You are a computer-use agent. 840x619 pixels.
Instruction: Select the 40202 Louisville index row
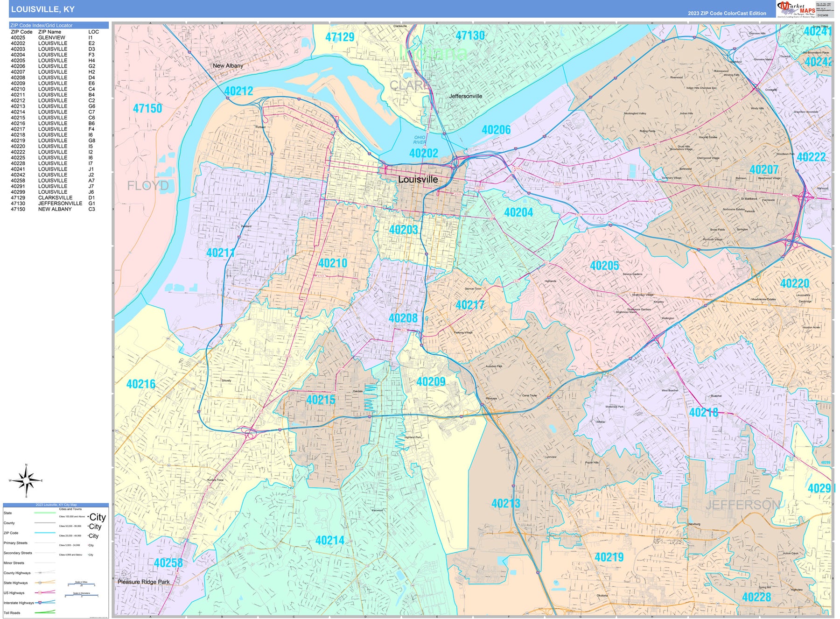click(x=53, y=43)
